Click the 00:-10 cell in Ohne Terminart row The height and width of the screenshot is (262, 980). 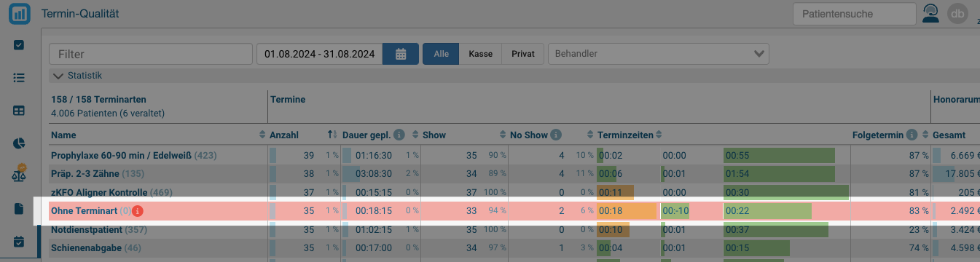(x=675, y=211)
